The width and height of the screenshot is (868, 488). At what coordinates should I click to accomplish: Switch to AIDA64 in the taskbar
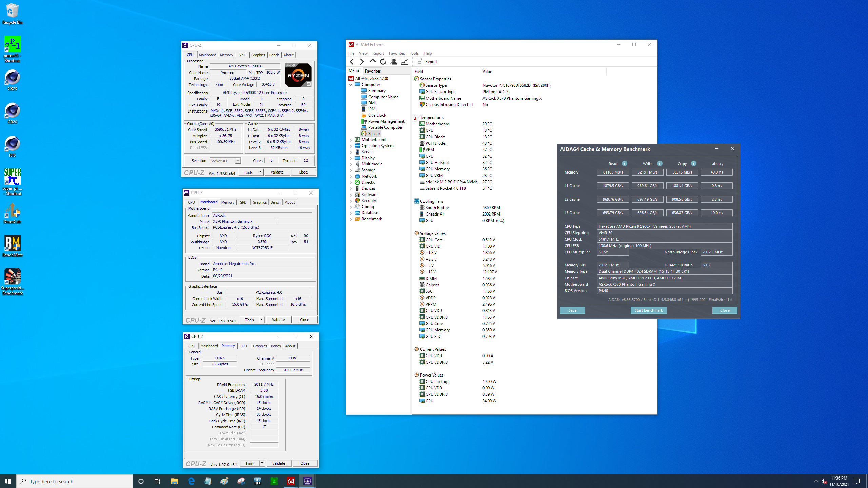(291, 481)
